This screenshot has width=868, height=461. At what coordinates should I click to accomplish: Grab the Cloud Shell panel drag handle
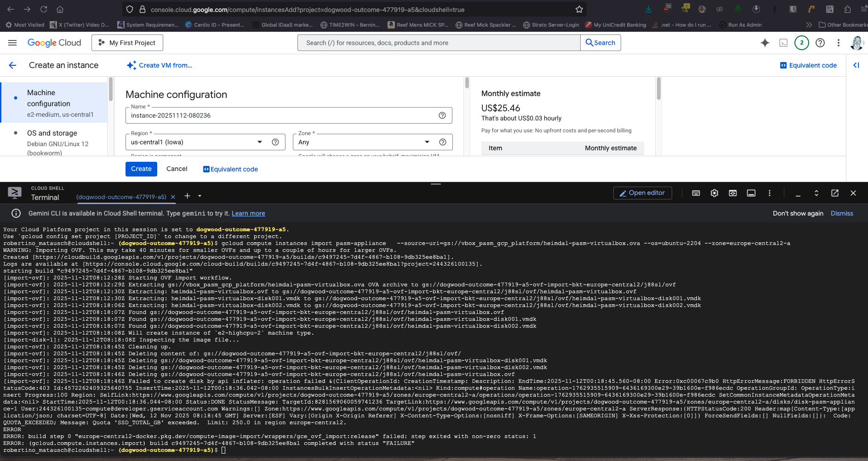tap(436, 184)
